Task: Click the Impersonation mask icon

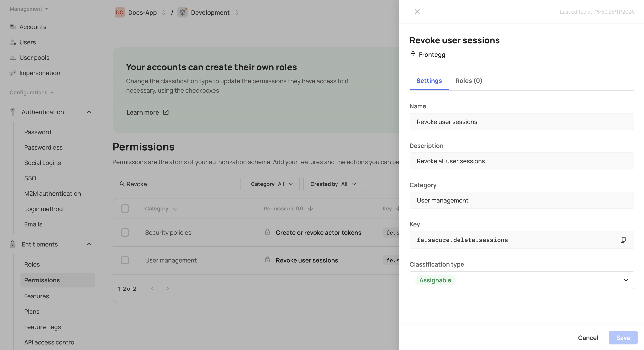Action: (x=13, y=73)
